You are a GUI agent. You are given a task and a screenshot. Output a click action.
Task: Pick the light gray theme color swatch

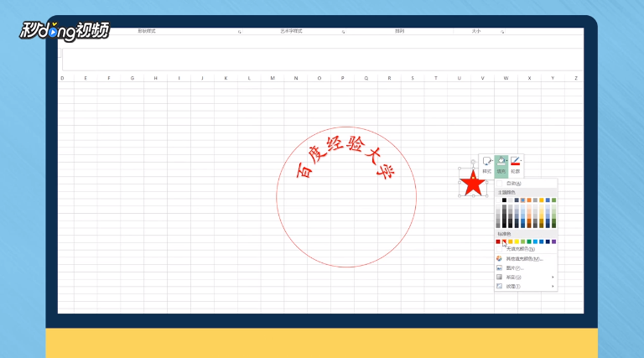(x=511, y=200)
